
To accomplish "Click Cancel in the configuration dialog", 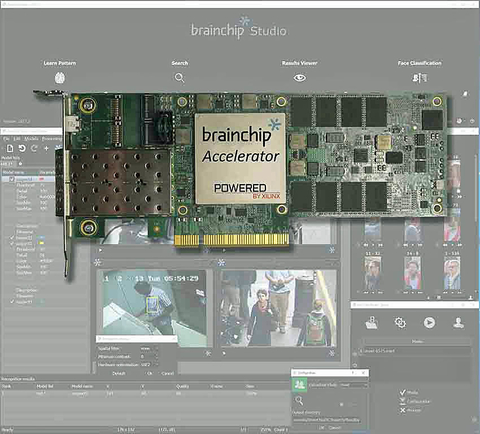I will 335,428.
